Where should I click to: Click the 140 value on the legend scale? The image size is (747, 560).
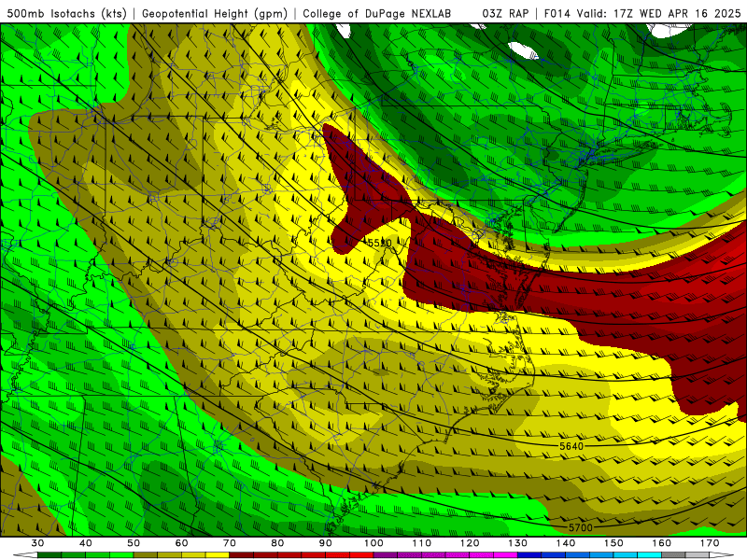click(x=566, y=543)
